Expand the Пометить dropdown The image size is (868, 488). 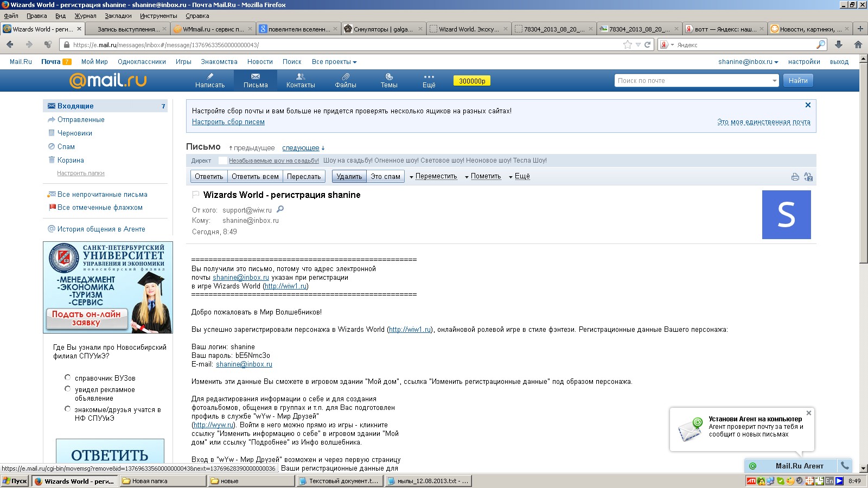pyautogui.click(x=483, y=176)
